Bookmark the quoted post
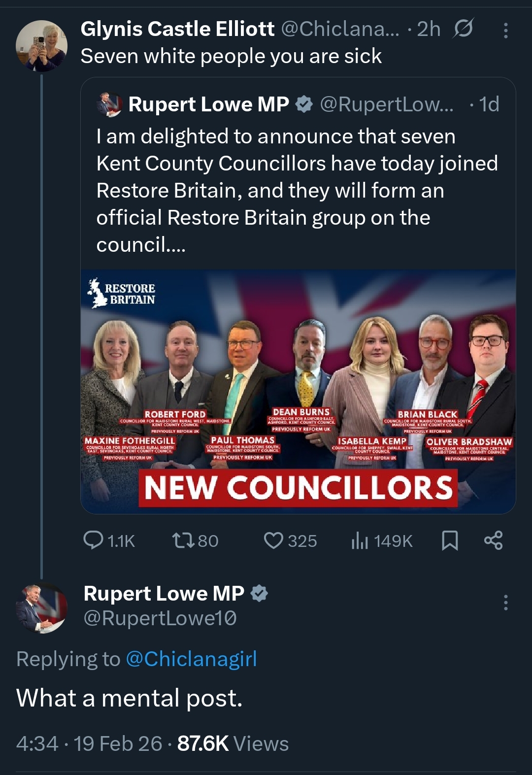This screenshot has width=532, height=775. (450, 540)
